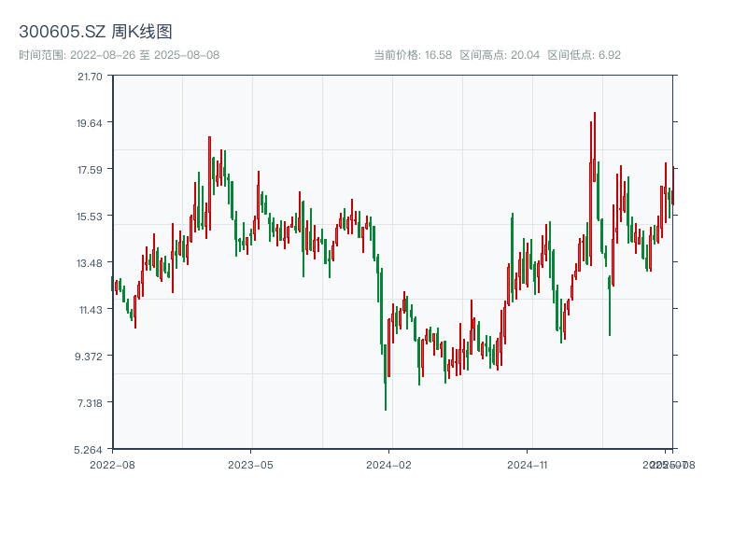Click the 5.264 y-axis label
This screenshot has width=747, height=560.
click(88, 450)
